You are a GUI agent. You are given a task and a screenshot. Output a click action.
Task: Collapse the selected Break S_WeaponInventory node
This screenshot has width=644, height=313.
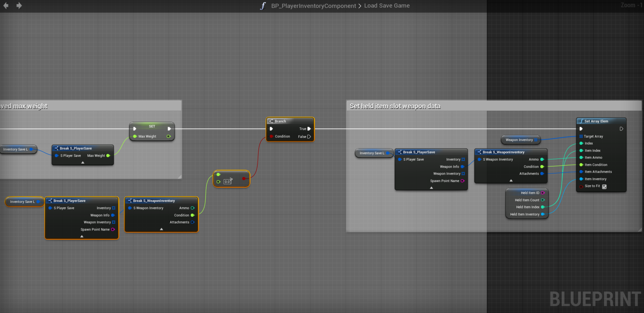tap(161, 229)
